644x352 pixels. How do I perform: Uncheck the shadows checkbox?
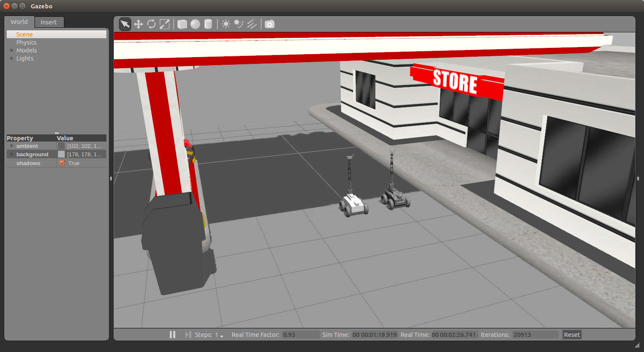pyautogui.click(x=62, y=163)
